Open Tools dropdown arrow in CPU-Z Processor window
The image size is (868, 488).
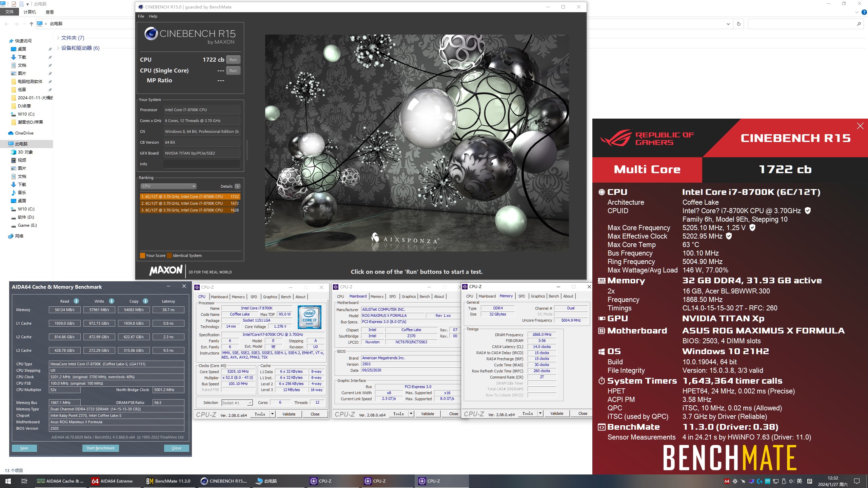coord(272,414)
